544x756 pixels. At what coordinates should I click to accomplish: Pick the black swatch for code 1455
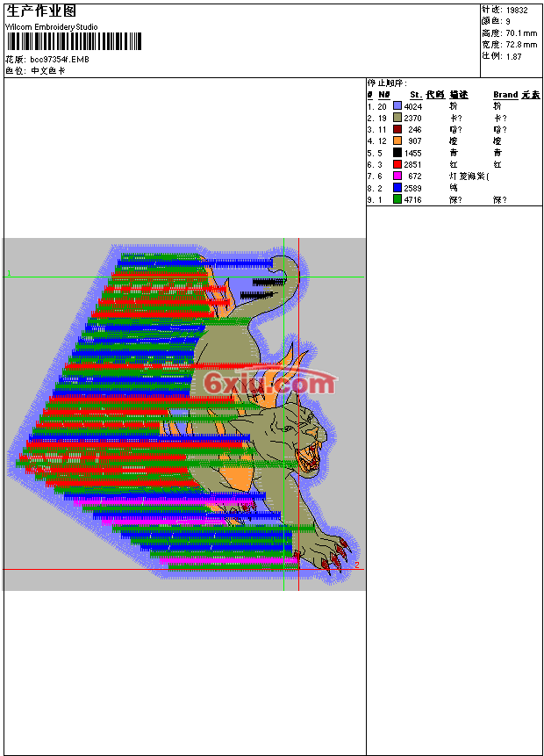[x=397, y=153]
